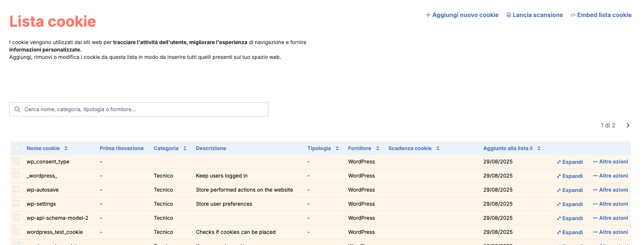Toggle the select-all checkbox in table header
644x245 pixels.
point(17,148)
